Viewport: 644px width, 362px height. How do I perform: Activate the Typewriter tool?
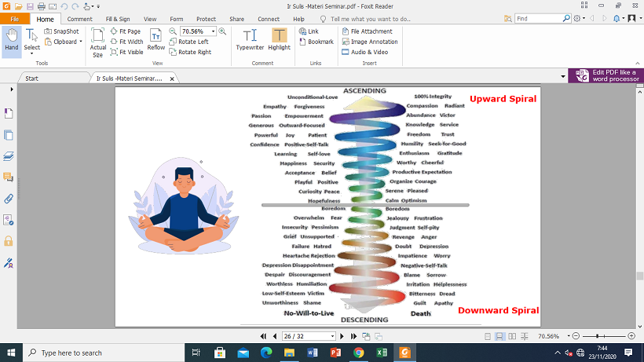coord(250,39)
